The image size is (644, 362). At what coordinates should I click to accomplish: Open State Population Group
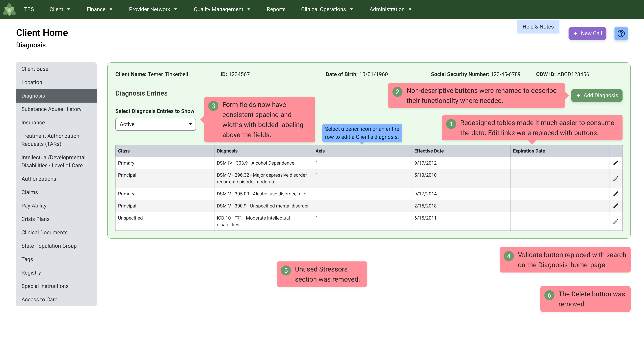coord(56,246)
